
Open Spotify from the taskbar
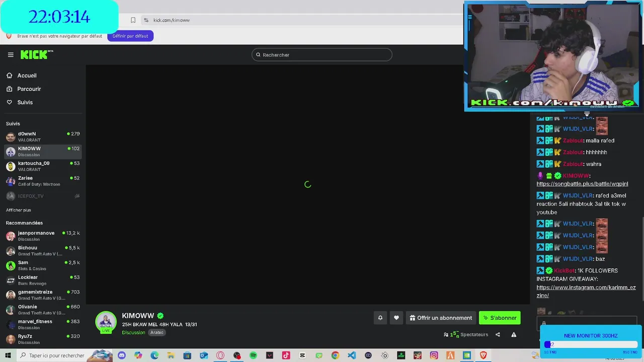pyautogui.click(x=253, y=355)
